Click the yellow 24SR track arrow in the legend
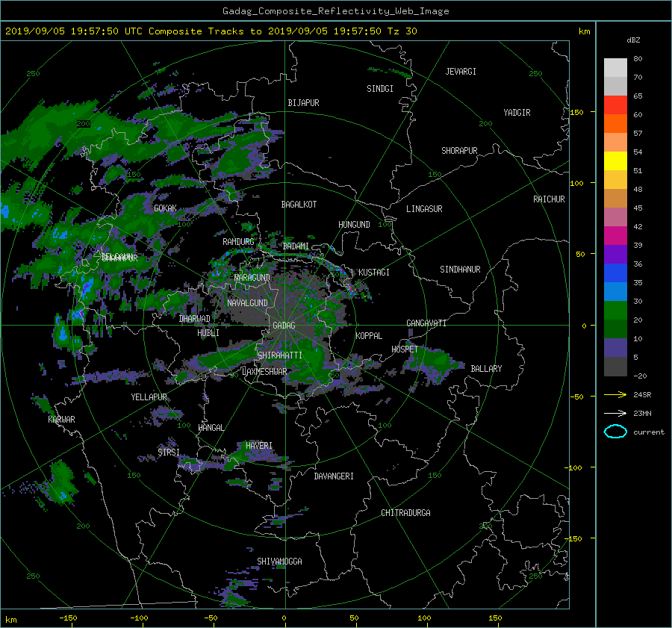672x628 pixels. [615, 394]
